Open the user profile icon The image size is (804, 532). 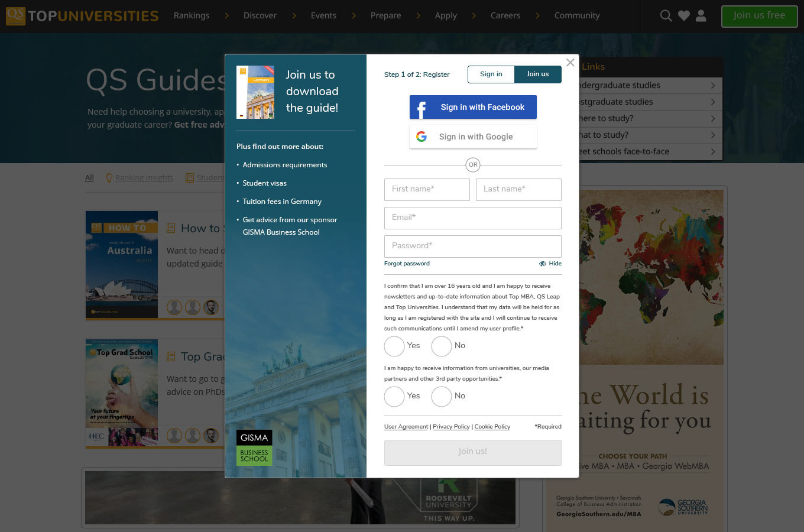701,16
